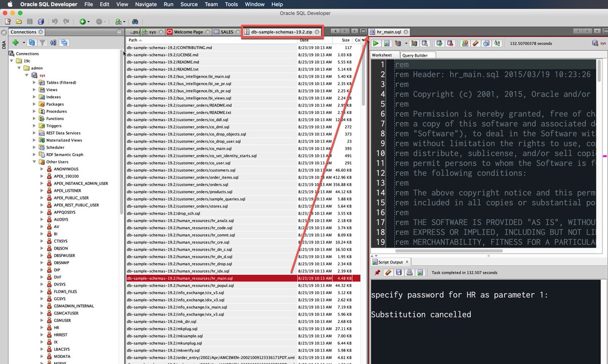Select the hr_popul.sql file row
Image resolution: width=608 pixels, height=364 pixels.
(243, 286)
